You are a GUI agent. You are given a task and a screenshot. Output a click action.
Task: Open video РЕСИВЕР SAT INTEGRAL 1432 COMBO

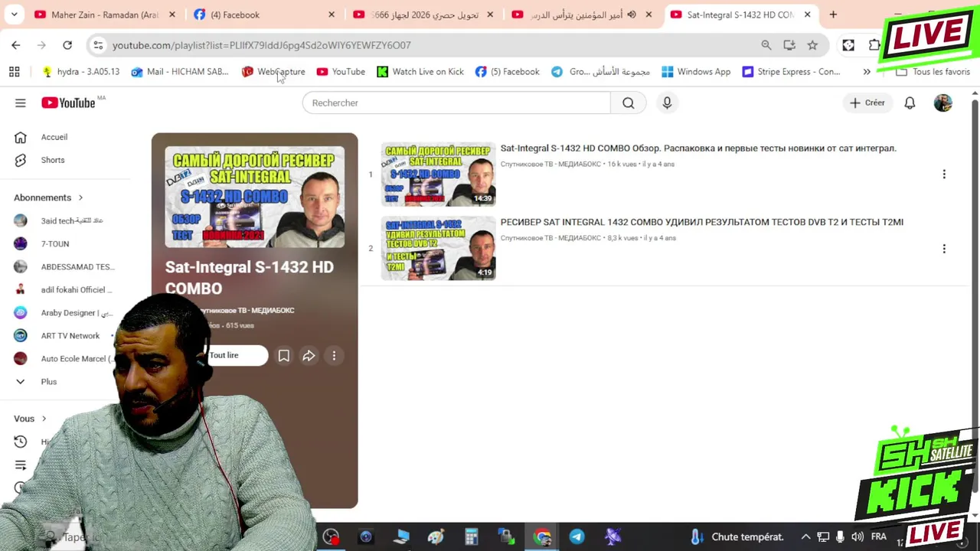pyautogui.click(x=702, y=222)
